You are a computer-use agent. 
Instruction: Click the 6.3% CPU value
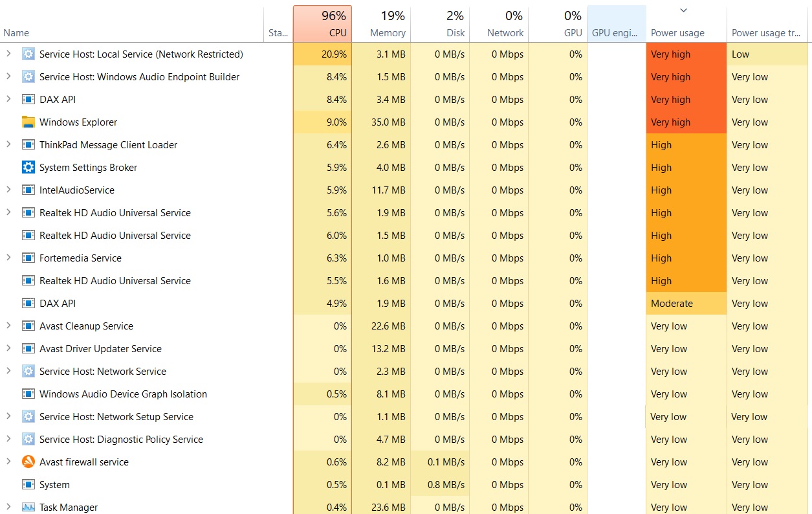tap(336, 258)
